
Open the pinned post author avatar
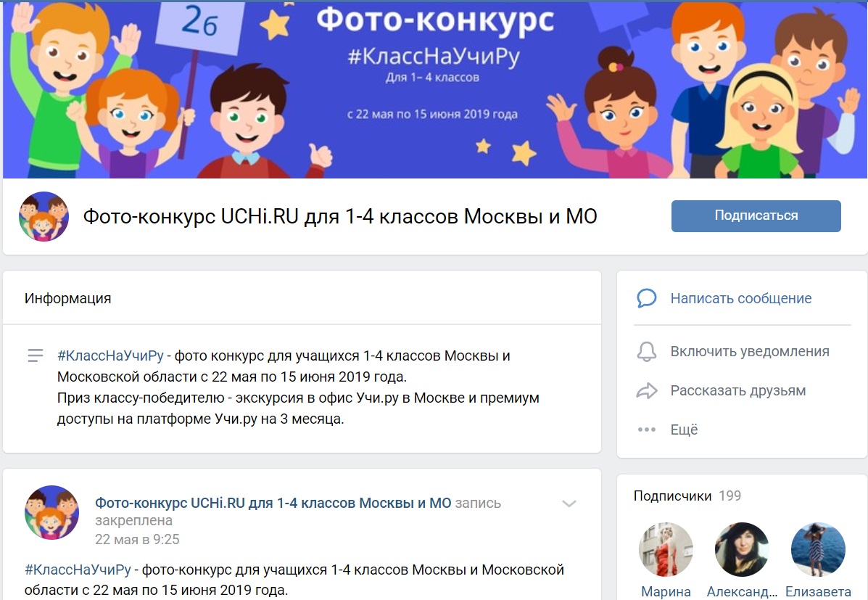tap(51, 512)
